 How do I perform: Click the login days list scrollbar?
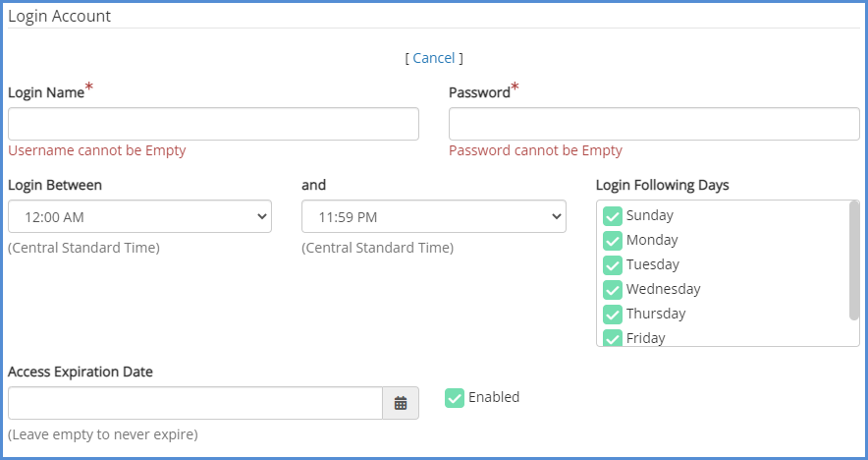point(853,260)
